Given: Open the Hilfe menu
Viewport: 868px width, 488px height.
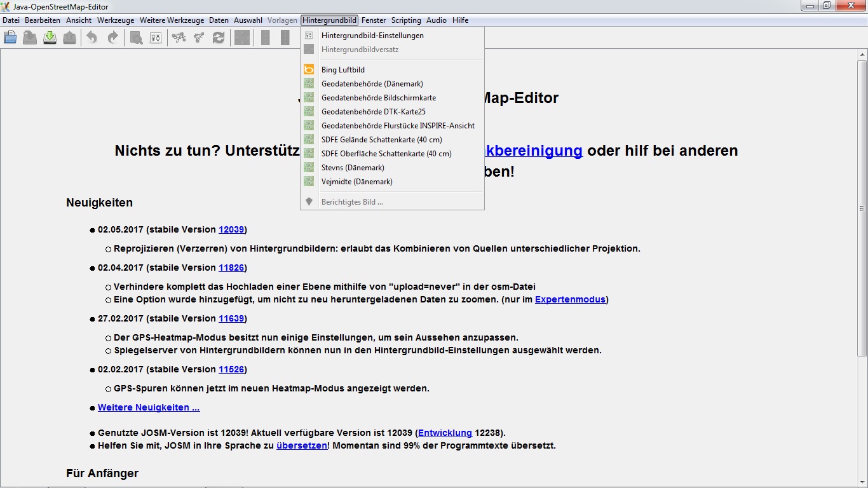Looking at the screenshot, I should [460, 20].
